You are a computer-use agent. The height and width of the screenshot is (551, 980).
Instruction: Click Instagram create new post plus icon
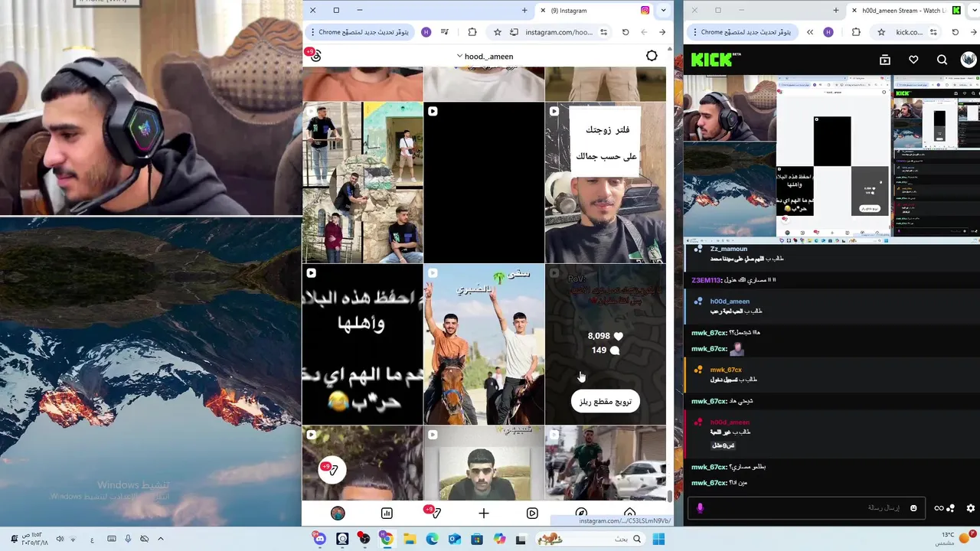[x=484, y=514]
